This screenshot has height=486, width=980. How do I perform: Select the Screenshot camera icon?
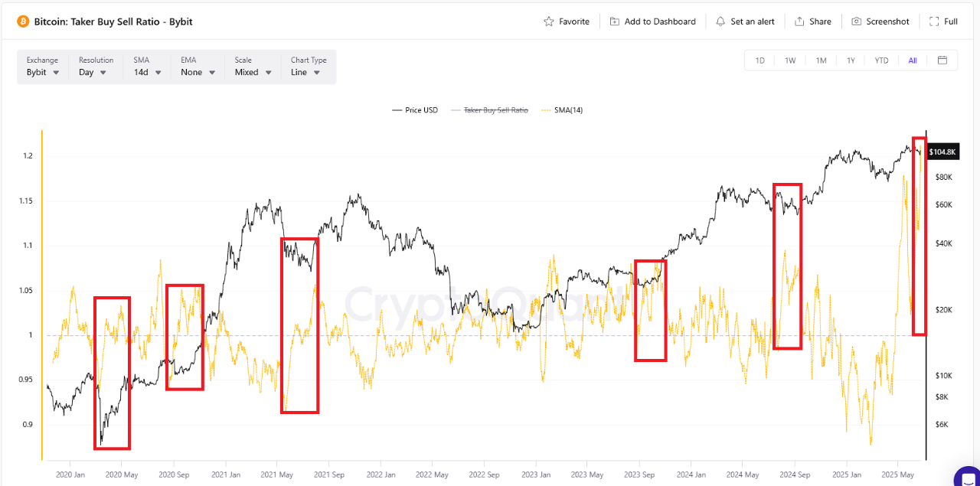[x=856, y=21]
